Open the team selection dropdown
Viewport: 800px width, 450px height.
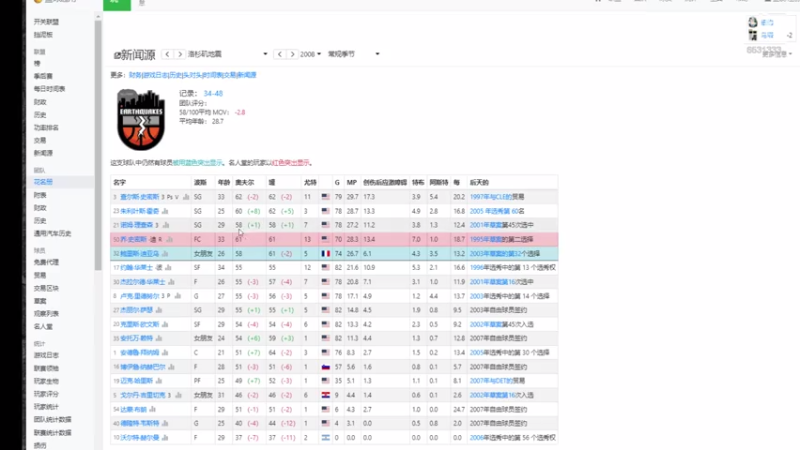pyautogui.click(x=228, y=54)
